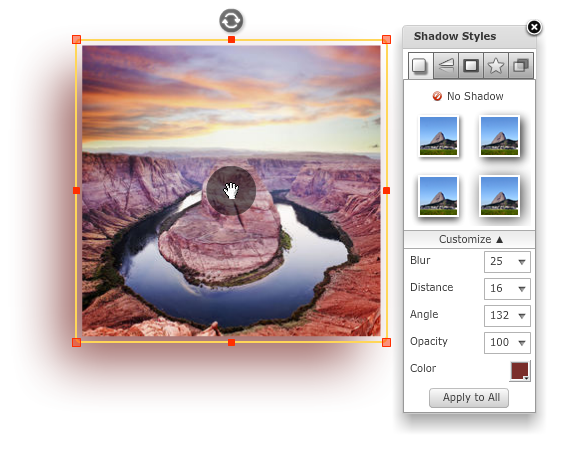The image size is (561, 461).
Task: Click the top-right corner resize handle
Action: (x=386, y=39)
